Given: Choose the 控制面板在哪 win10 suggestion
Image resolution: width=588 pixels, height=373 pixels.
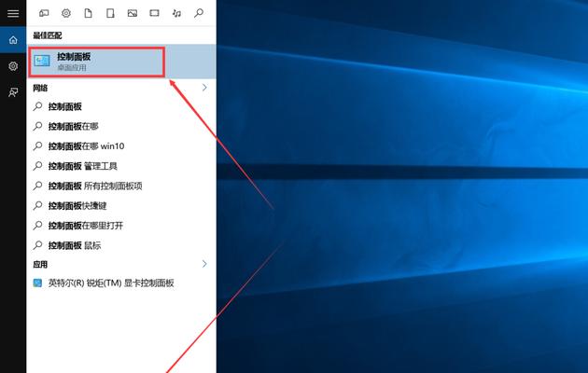Looking at the screenshot, I should pos(121,146).
